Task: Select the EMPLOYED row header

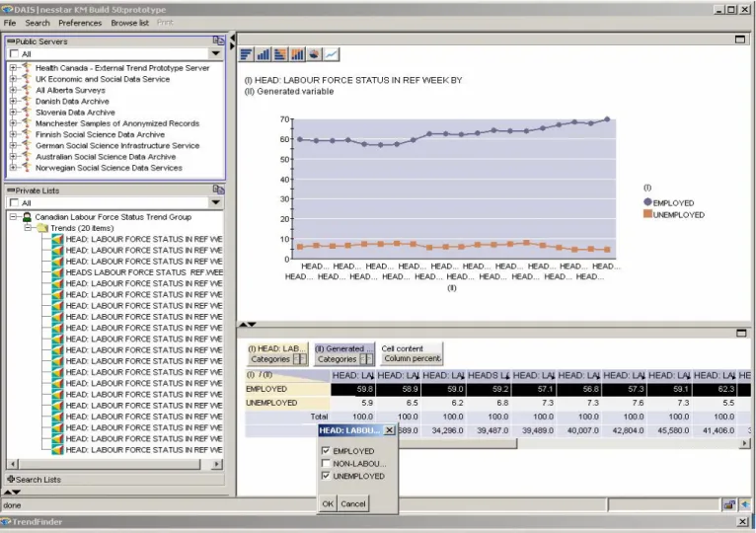Action: pos(288,389)
